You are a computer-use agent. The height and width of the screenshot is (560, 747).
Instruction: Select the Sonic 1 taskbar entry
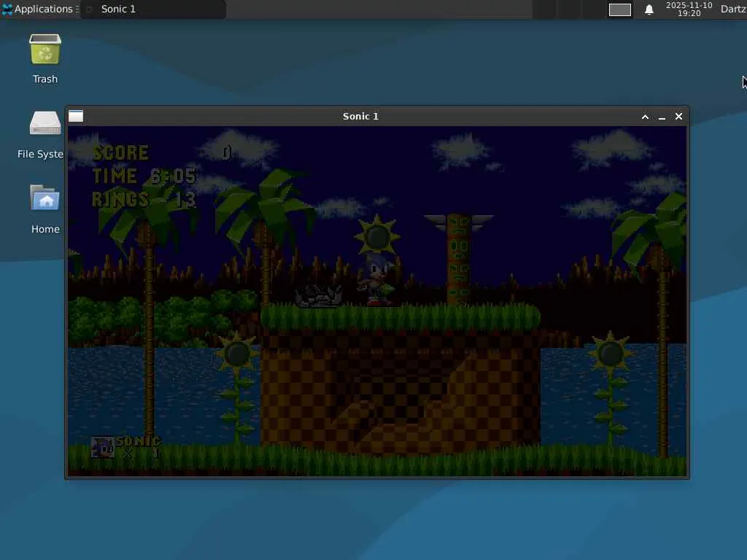[153, 9]
